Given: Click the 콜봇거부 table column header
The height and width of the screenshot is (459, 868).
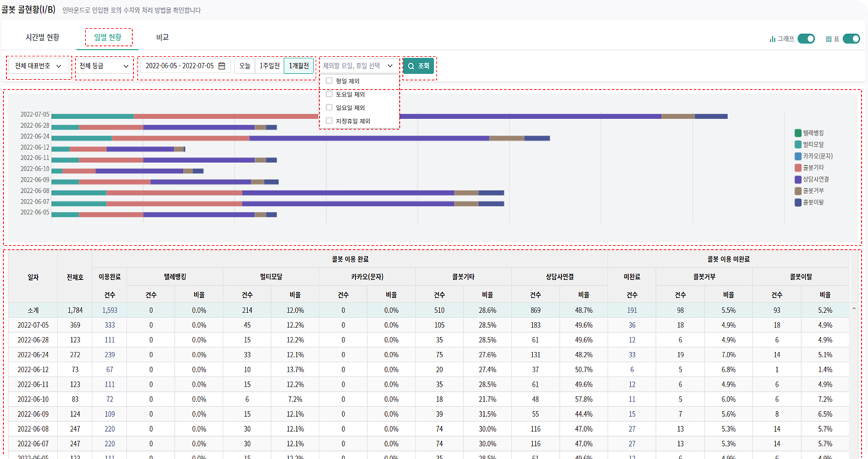Looking at the screenshot, I should point(704,277).
